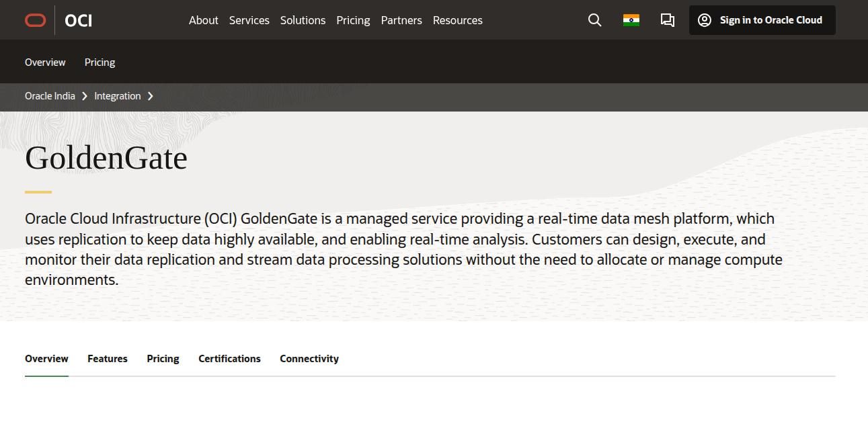This screenshot has height=426, width=868.
Task: Click Sign in to Oracle Cloud button
Action: 762,20
